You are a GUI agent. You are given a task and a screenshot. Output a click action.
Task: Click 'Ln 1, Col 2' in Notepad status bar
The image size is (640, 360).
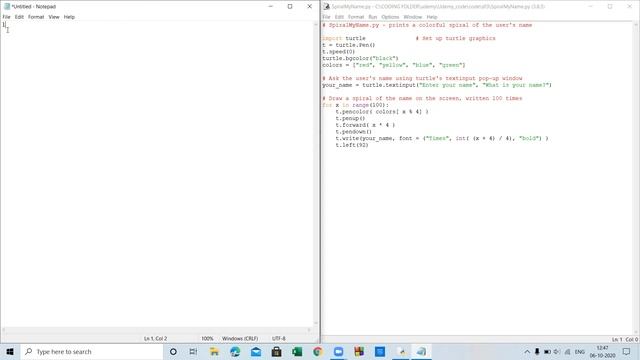point(156,338)
